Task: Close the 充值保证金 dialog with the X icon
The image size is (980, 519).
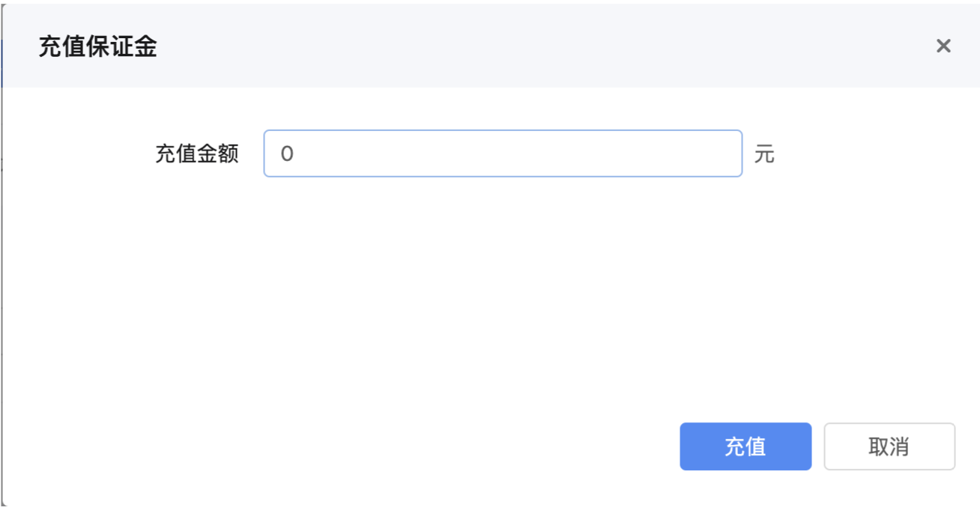Action: click(x=943, y=46)
